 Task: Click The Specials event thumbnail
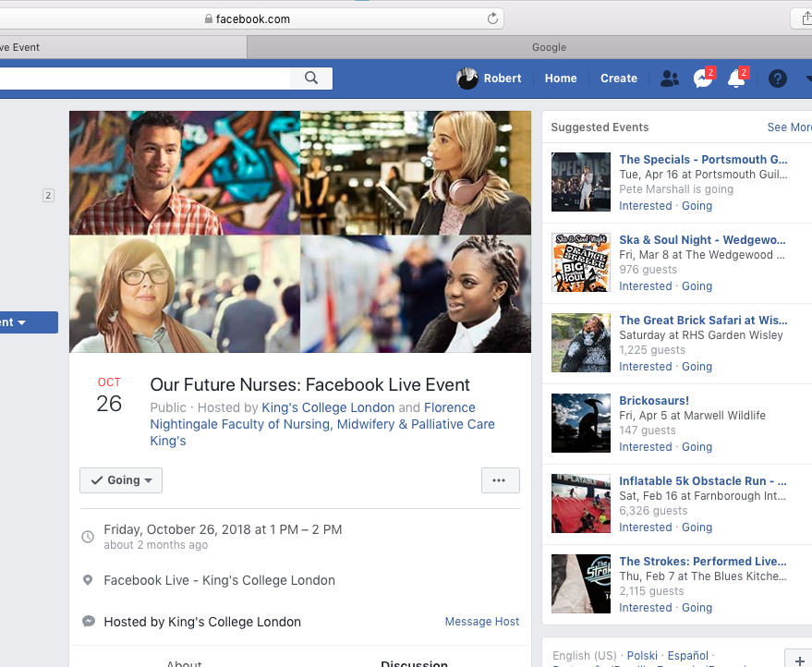[580, 182]
